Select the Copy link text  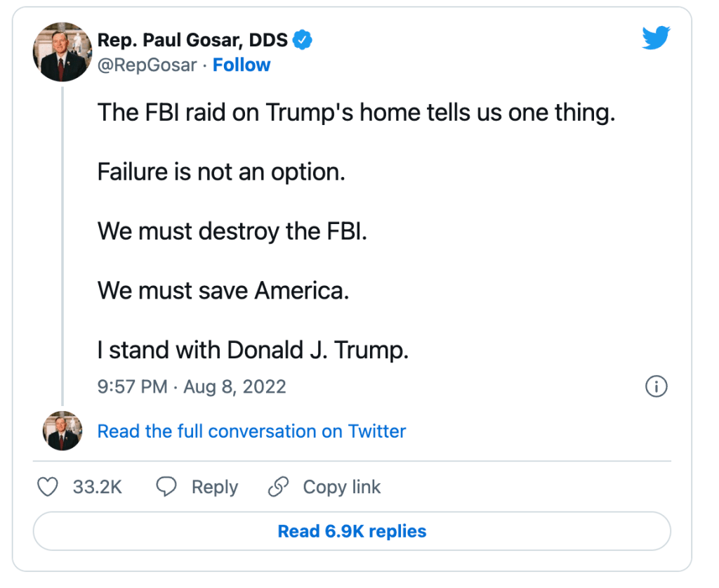(x=341, y=487)
